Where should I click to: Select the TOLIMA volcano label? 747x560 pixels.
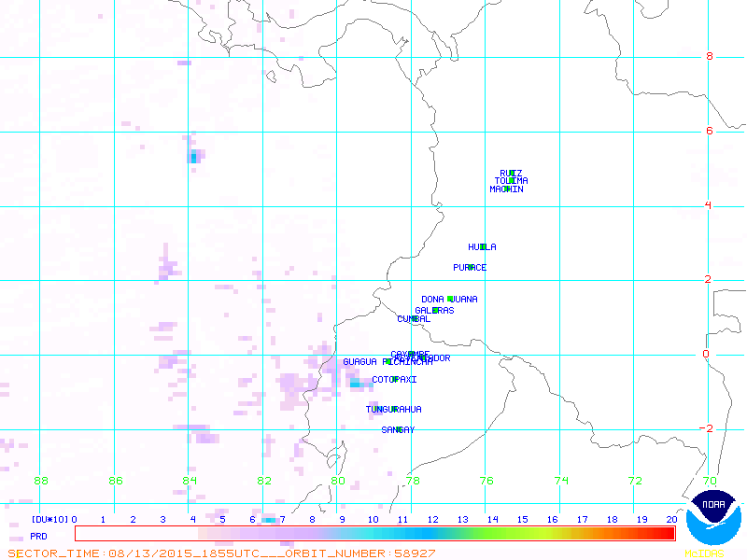[512, 181]
